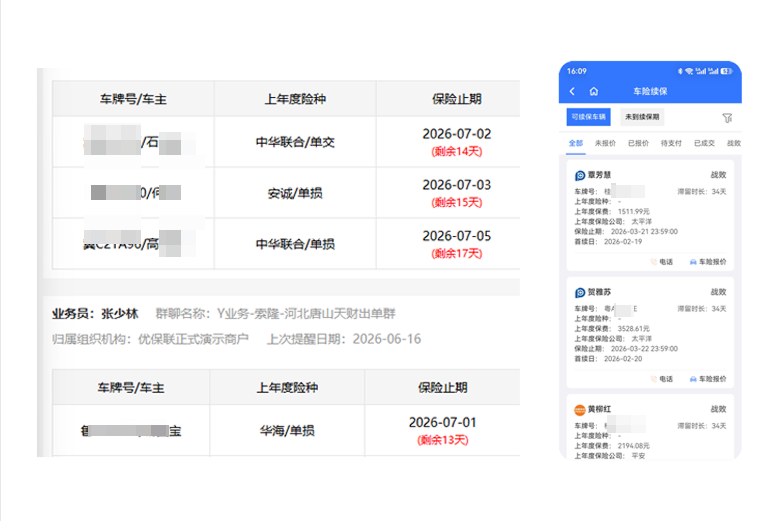Click the second table's 保险止期 header
The height and width of the screenshot is (521, 779).
point(443,388)
